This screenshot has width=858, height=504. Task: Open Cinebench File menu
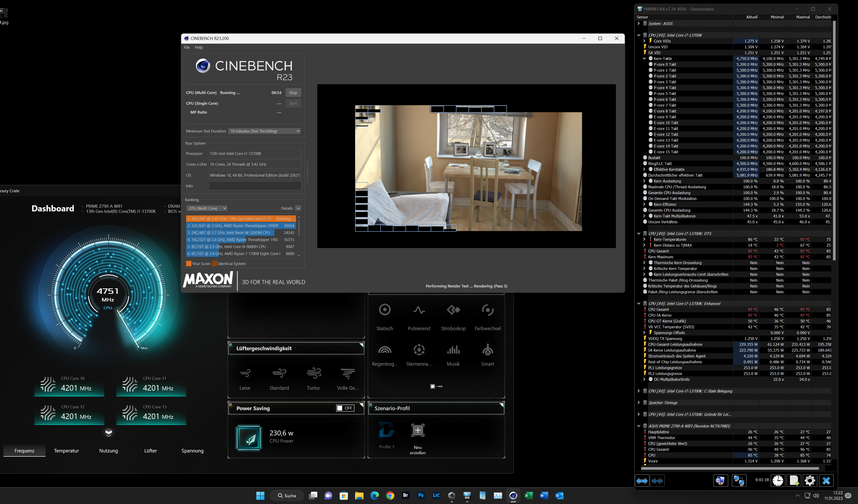coord(187,47)
